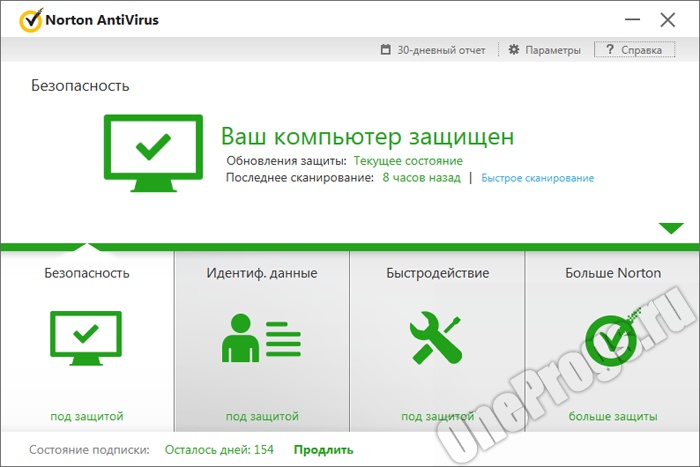Click the Ваш компьютер защищен headline
The image size is (700, 467).
click(x=367, y=136)
